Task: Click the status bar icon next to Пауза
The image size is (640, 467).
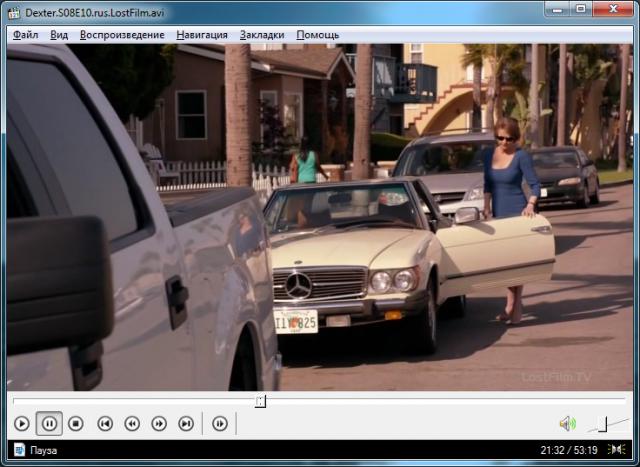Action: [x=18, y=450]
